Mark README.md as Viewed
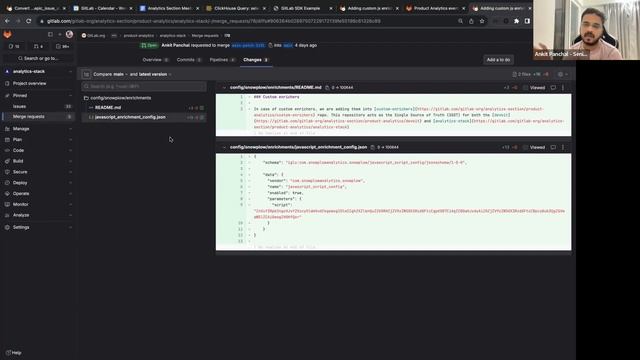 pyautogui.click(x=534, y=88)
